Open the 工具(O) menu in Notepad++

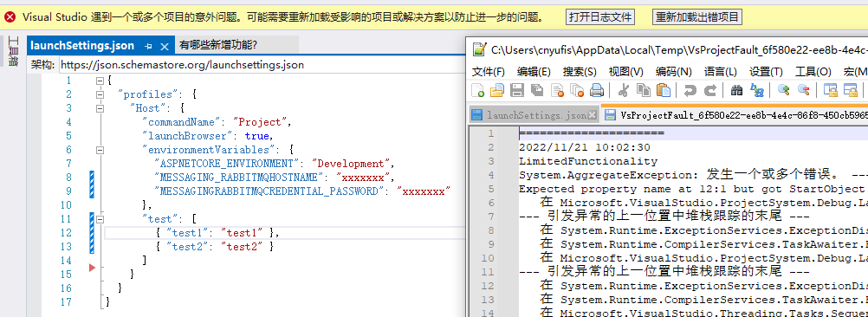[x=813, y=72]
